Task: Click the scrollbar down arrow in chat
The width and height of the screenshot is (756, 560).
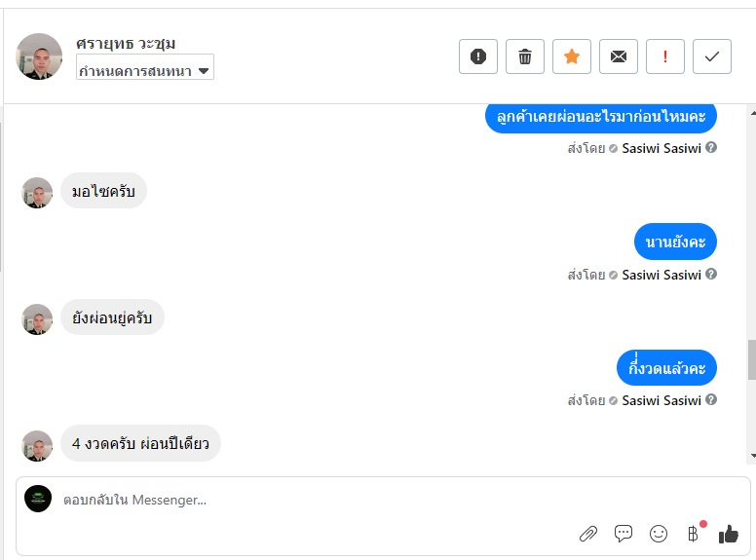Action: [x=752, y=456]
